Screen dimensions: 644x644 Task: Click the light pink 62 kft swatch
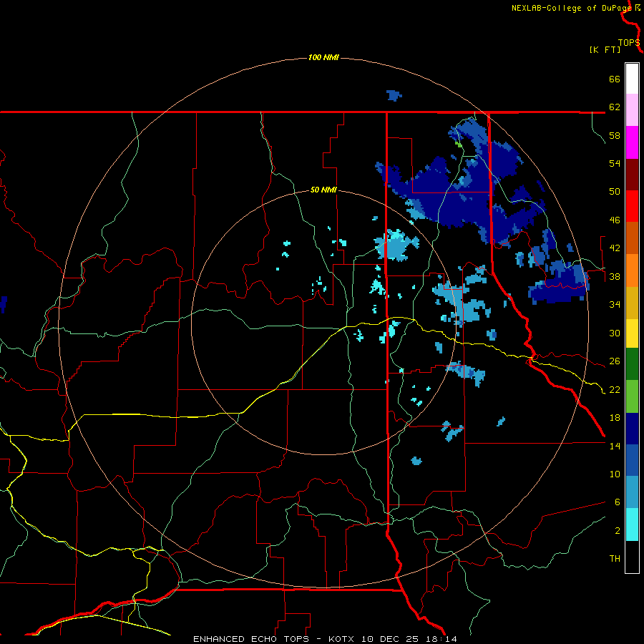632,110
